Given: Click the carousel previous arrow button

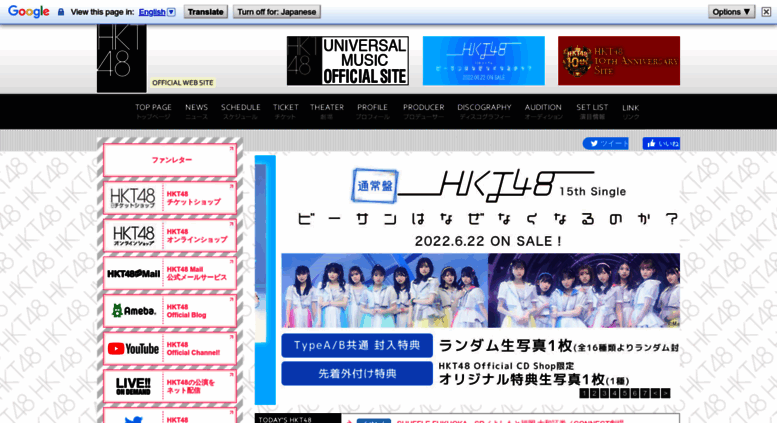Looking at the screenshot, I should 655,393.
